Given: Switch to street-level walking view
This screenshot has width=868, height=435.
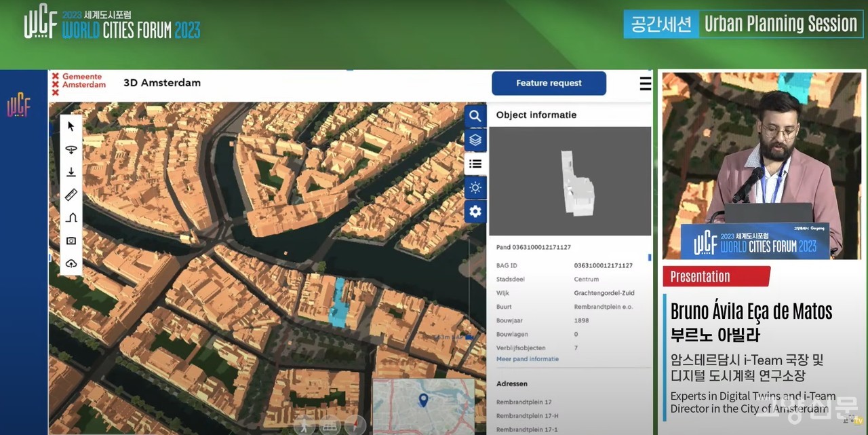Looking at the screenshot, I should click(x=304, y=425).
